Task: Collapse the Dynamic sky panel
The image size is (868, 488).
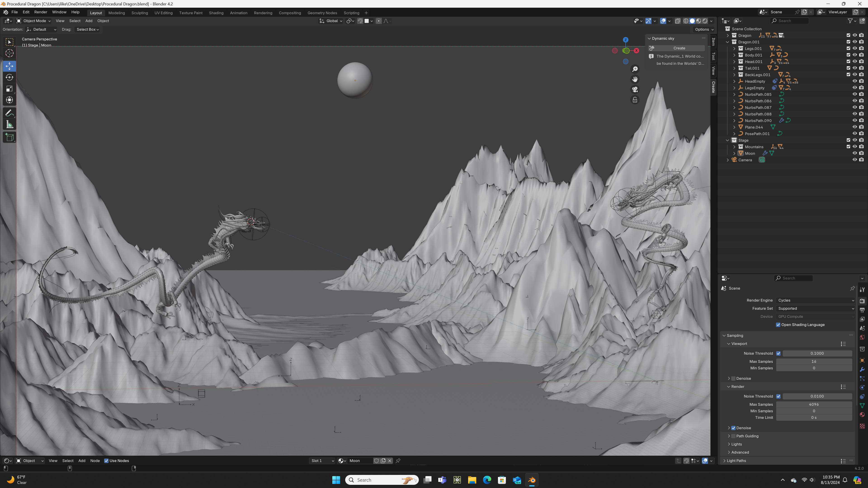Action: (x=649, y=38)
